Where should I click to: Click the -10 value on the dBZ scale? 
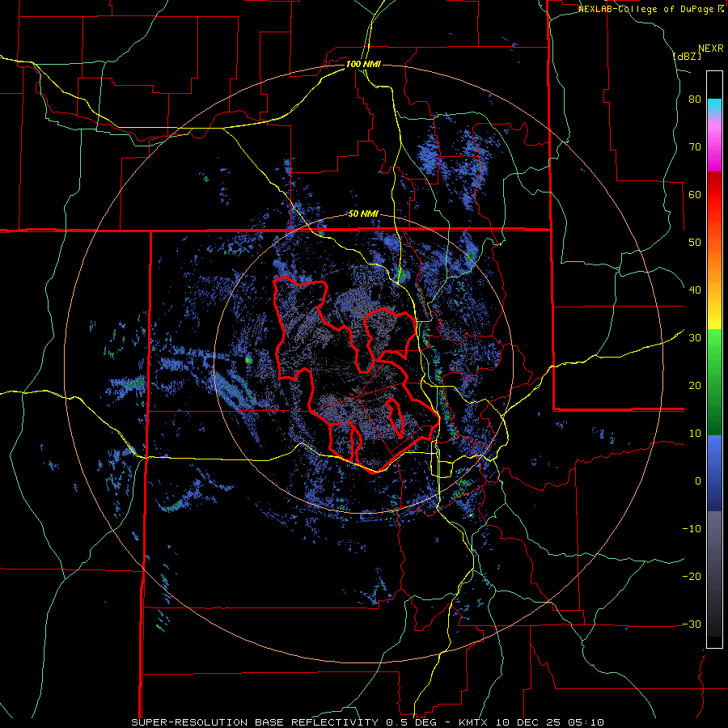(692, 529)
